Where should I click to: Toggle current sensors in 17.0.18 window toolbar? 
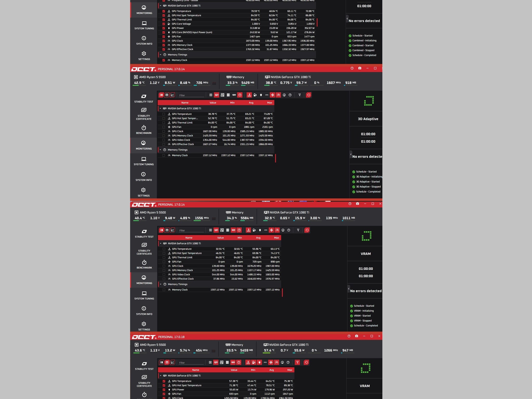265,362
